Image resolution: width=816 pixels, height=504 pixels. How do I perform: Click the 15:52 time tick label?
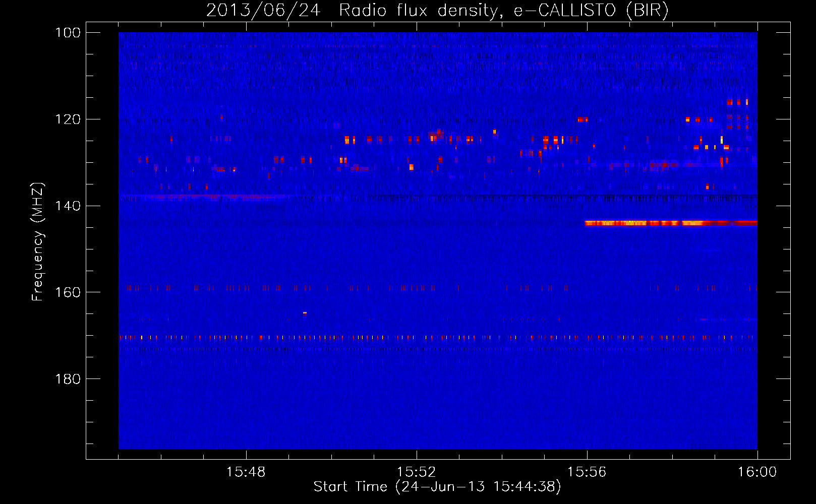pos(416,472)
